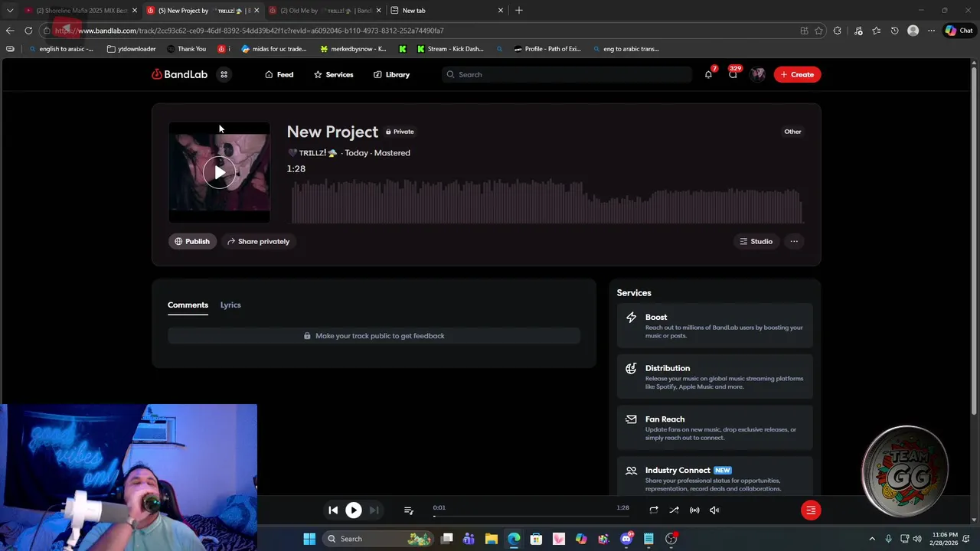Click the Industry Connect people icon
The height and width of the screenshot is (551, 980).
coord(631,471)
